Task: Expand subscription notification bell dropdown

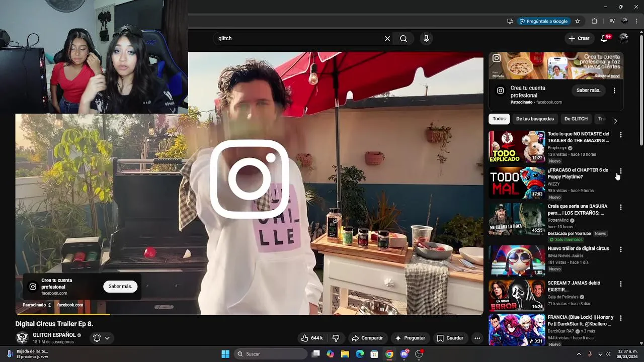Action: click(101, 338)
